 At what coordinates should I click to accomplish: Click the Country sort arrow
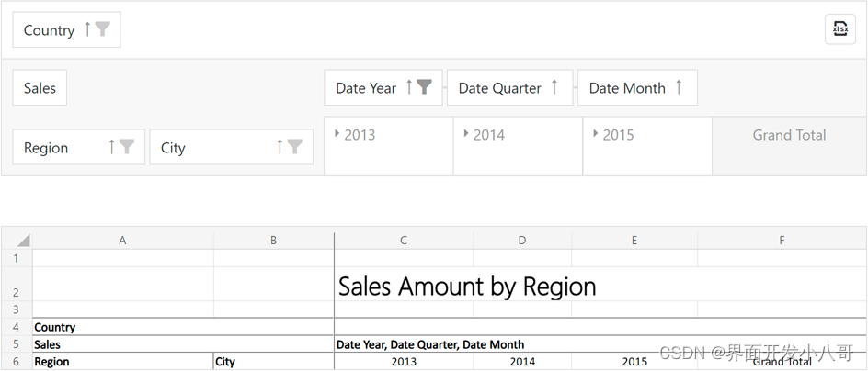coord(87,29)
